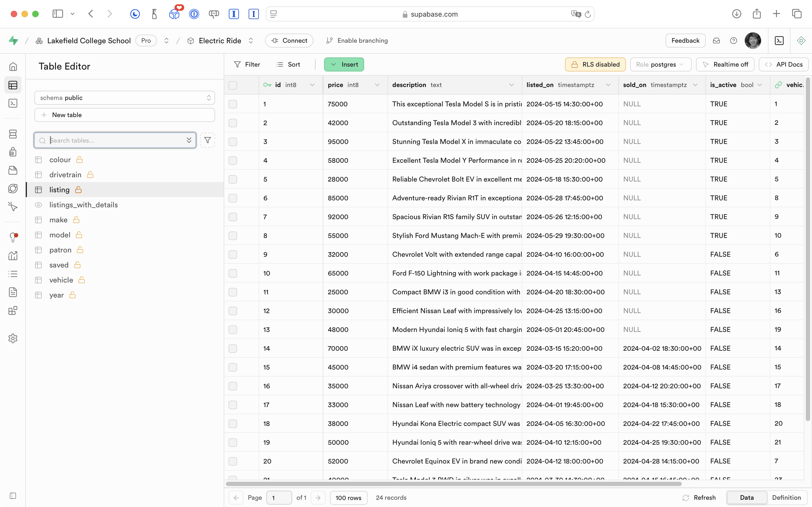Viewport: 812px width, 507px height.
Task: Switch to the Definition tab
Action: click(786, 498)
